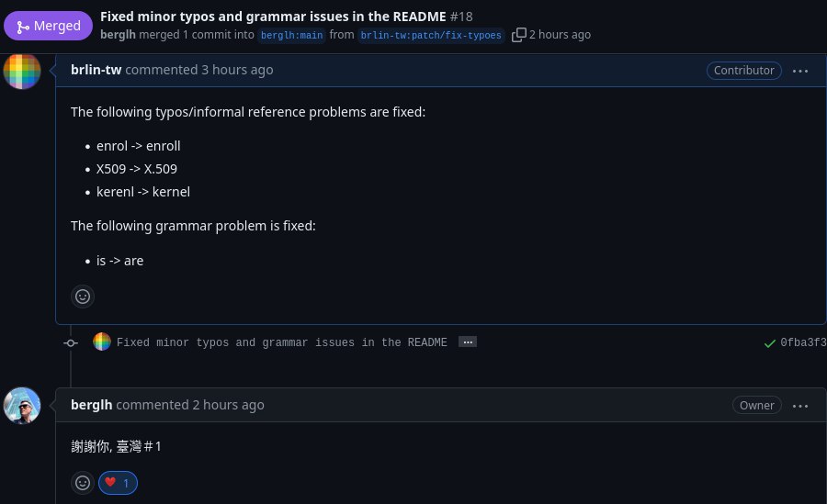Copy the head branch name icon

pyautogui.click(x=519, y=35)
